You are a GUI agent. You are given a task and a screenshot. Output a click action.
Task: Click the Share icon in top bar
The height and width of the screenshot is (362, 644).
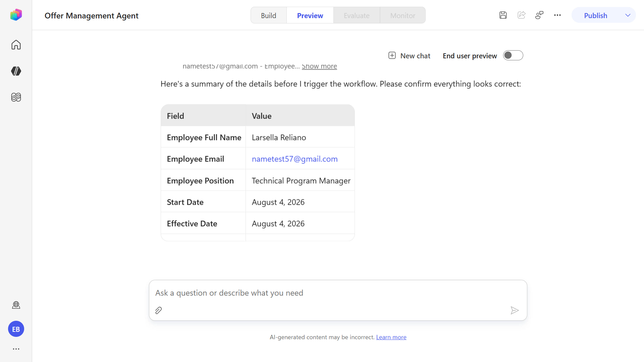[521, 15]
